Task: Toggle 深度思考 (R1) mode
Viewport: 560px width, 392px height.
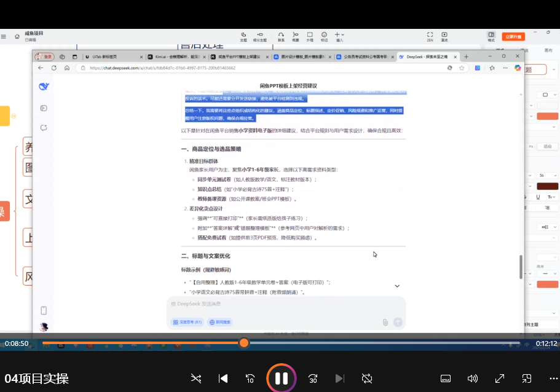Action: point(187,322)
